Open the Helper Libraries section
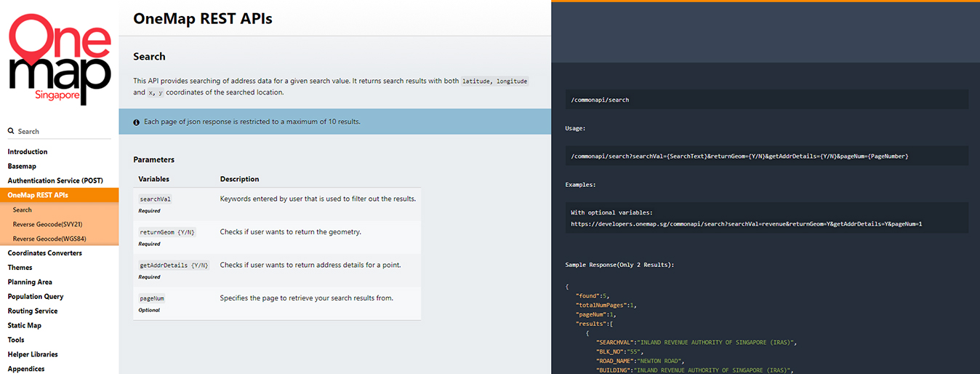Viewport: 980px width, 374px height. pos(33,355)
